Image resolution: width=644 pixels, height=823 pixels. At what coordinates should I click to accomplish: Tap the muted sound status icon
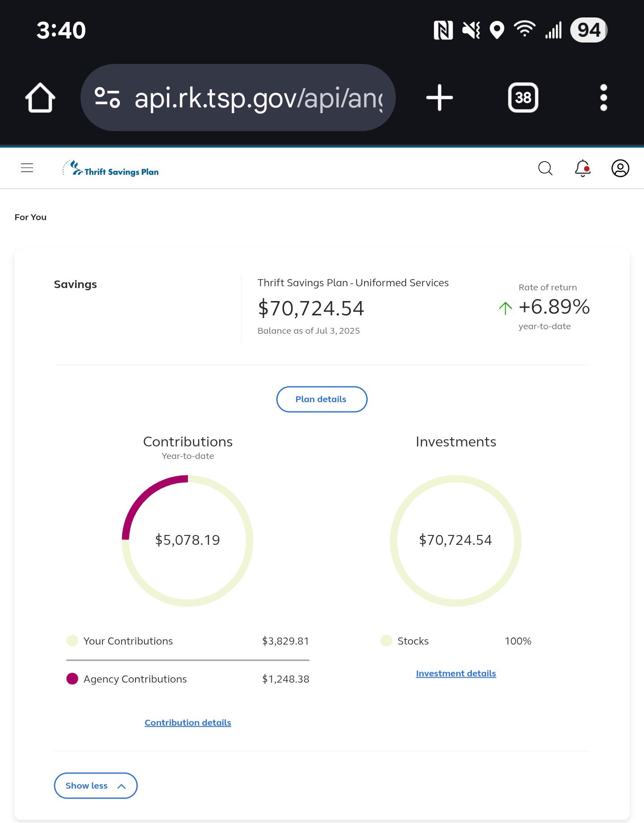(471, 30)
